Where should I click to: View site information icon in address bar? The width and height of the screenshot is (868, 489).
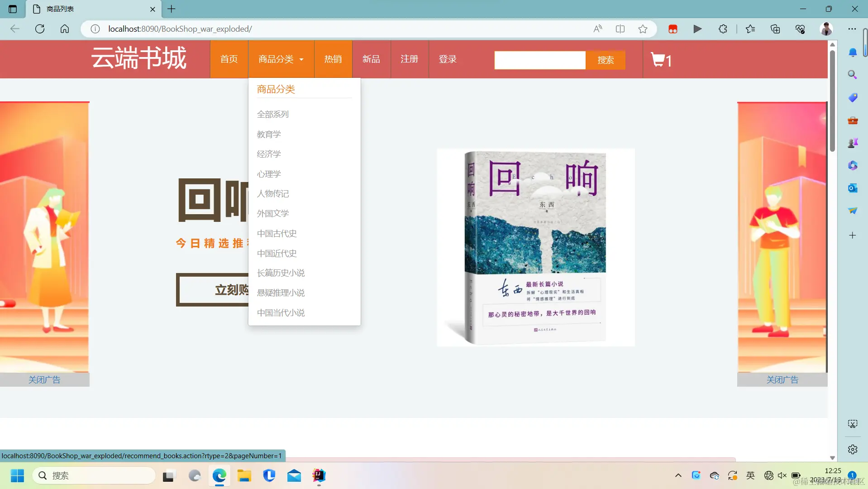coord(95,29)
